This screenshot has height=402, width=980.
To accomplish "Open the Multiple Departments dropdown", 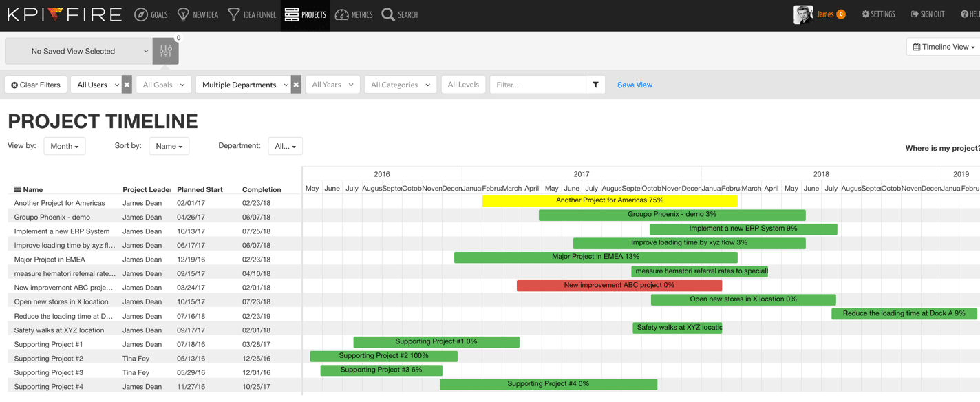I will [x=244, y=85].
